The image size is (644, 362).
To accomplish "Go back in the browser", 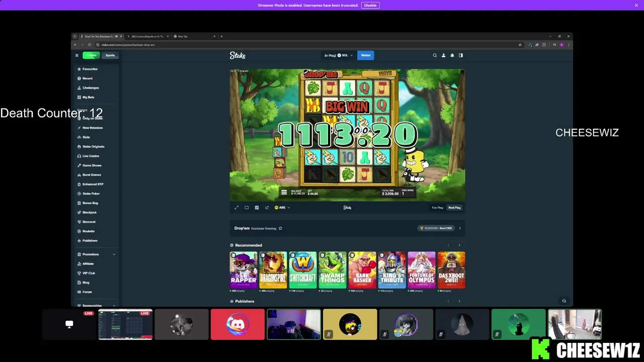I will tap(75, 45).
